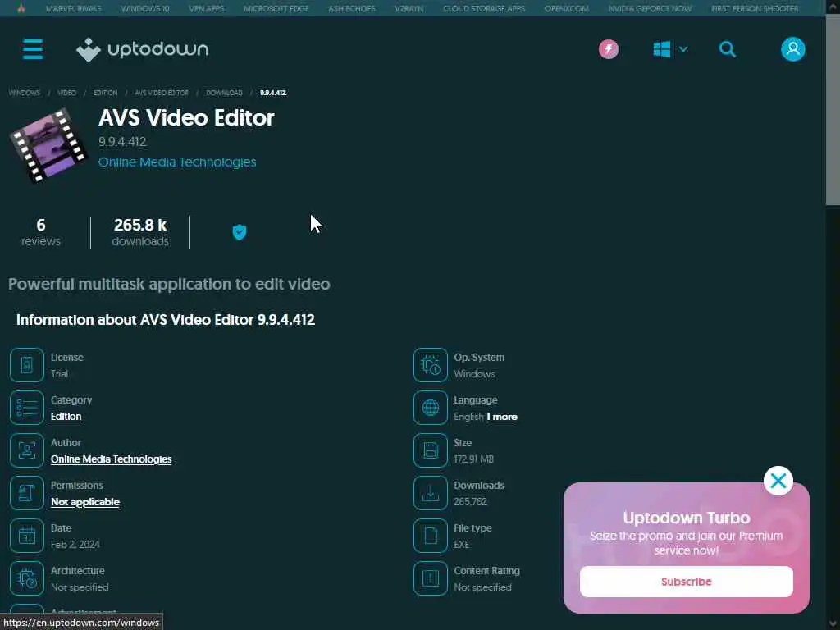Click the Content Rating icon

[x=430, y=578]
